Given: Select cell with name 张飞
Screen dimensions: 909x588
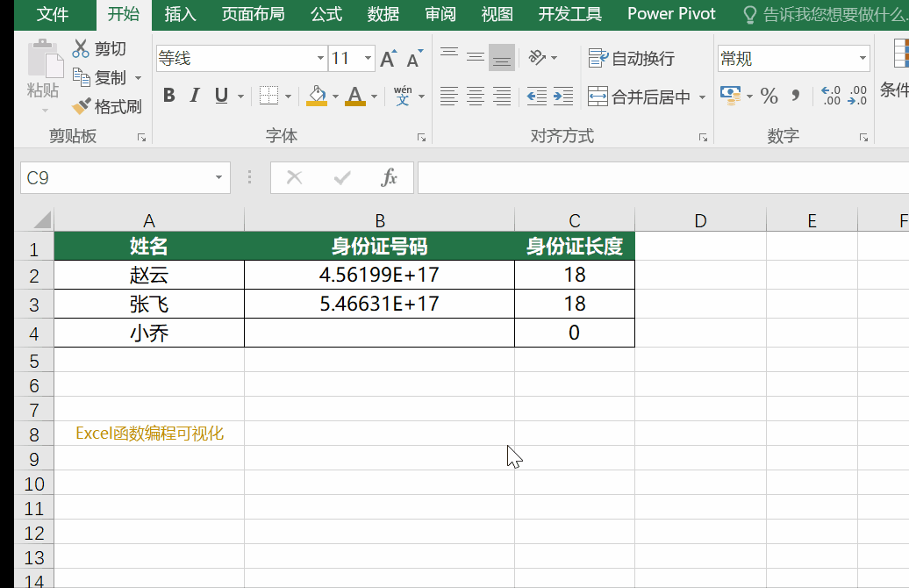Looking at the screenshot, I should [x=149, y=304].
